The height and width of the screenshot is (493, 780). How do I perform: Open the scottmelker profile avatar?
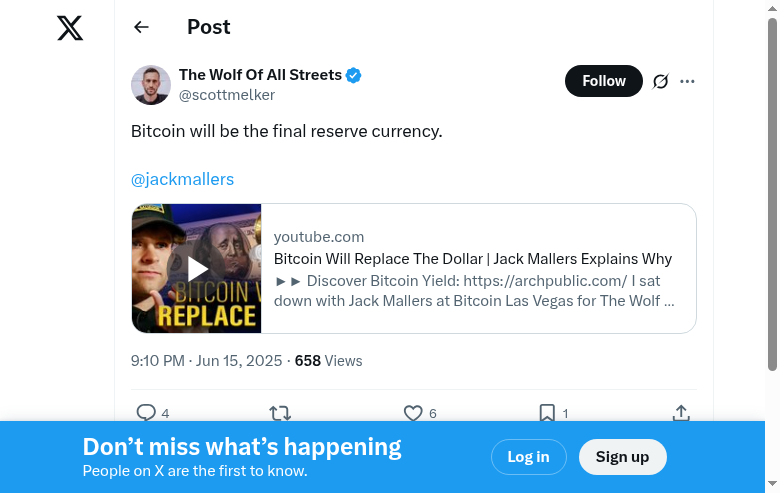(x=151, y=85)
